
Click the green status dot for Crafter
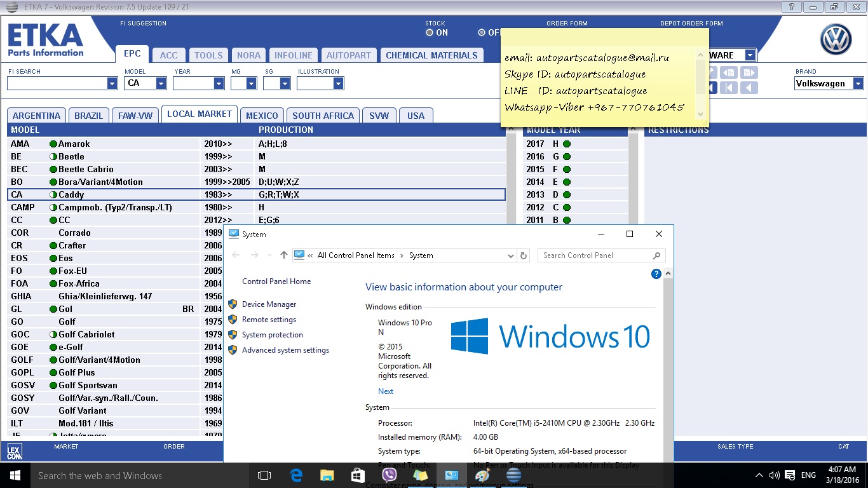[x=53, y=246]
